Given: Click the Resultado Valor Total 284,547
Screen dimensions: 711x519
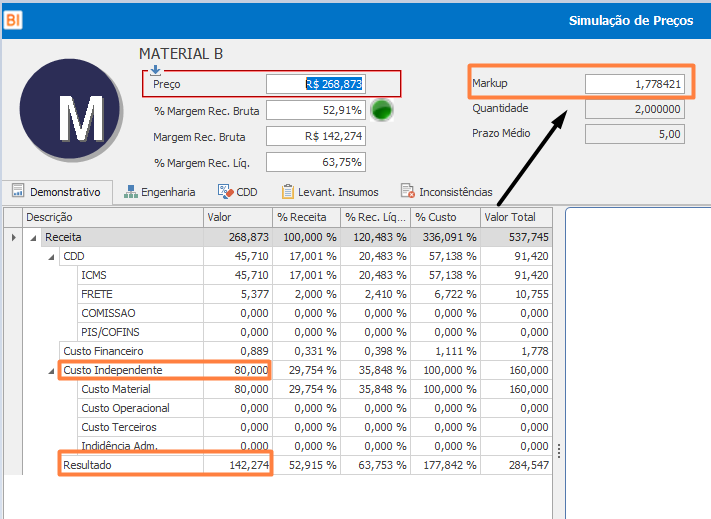Looking at the screenshot, I should click(x=516, y=466).
